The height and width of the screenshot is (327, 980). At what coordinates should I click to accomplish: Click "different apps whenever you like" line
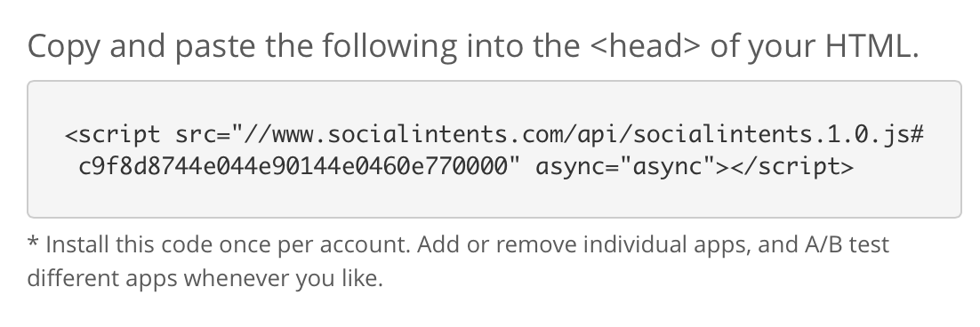tap(205, 278)
